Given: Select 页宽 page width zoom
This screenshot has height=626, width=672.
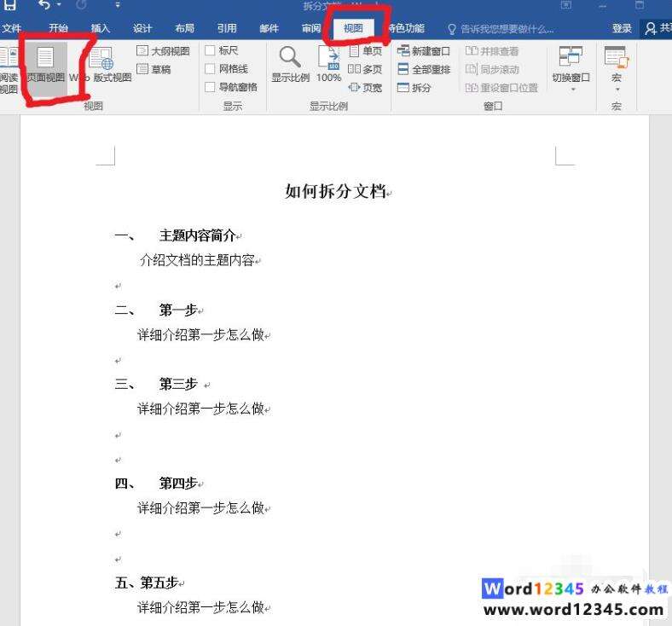Looking at the screenshot, I should pos(365,87).
